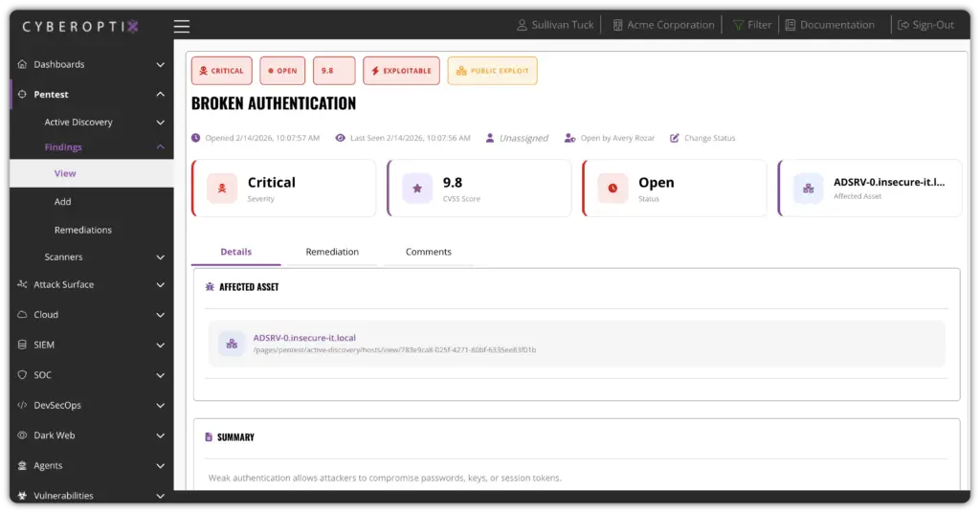Click Acme Corporation organization selector
Viewport: 980px width, 513px height.
point(670,25)
